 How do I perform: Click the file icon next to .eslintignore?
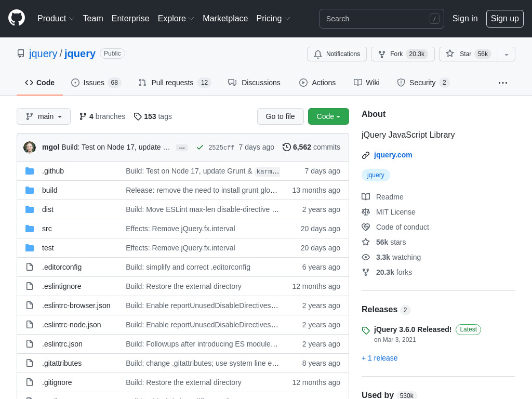click(30, 286)
